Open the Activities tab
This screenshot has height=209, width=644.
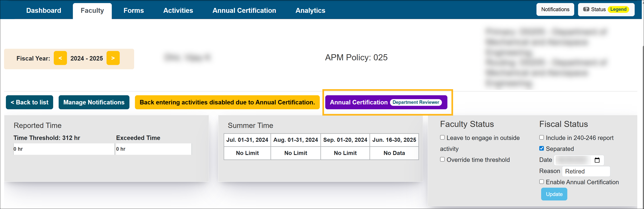pos(178,10)
